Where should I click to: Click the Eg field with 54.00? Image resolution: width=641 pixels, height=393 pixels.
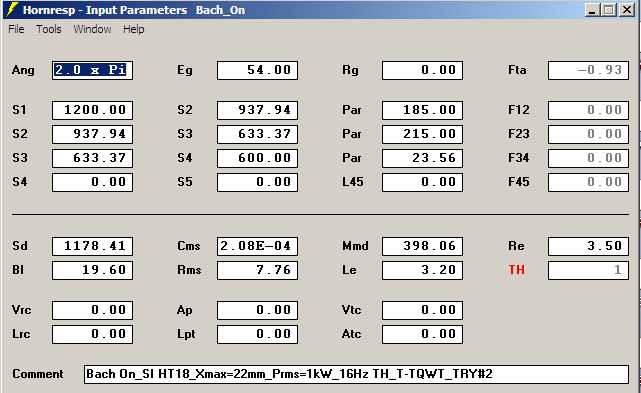coord(258,70)
